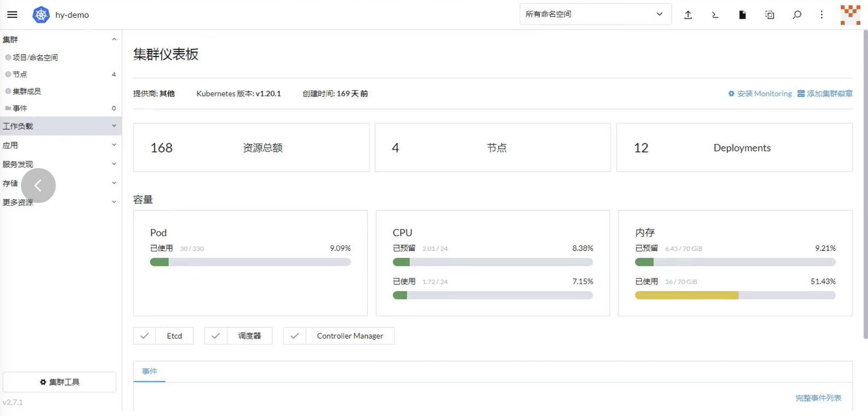
Task: Click the upload/import icon in toolbar
Action: click(689, 14)
